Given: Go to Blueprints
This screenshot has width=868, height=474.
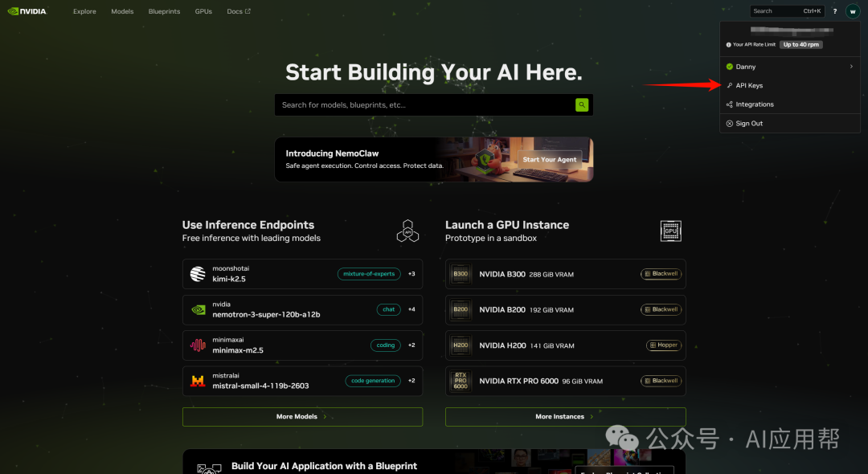Looking at the screenshot, I should tap(165, 11).
